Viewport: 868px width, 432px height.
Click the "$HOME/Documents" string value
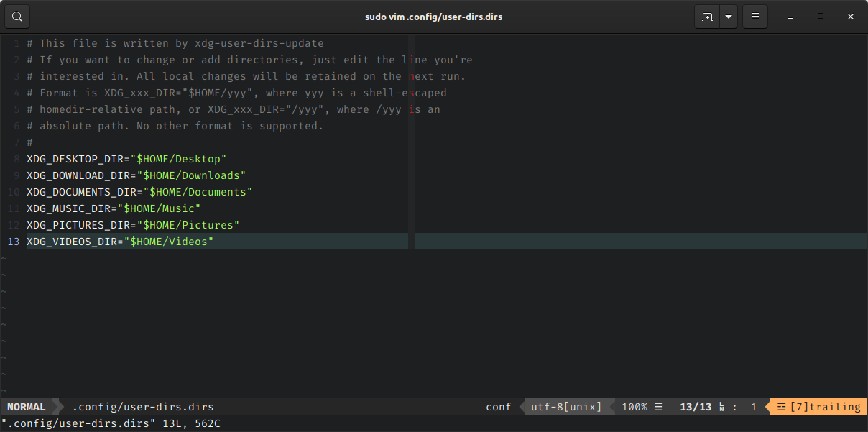(x=198, y=192)
